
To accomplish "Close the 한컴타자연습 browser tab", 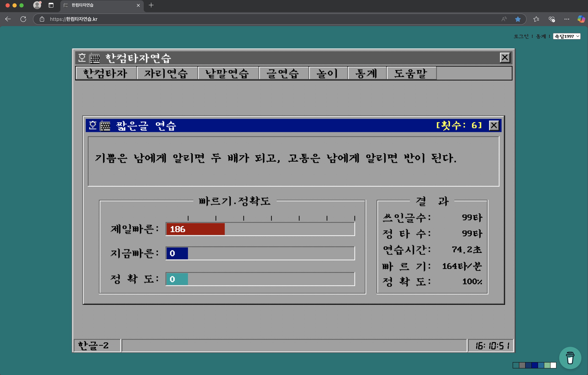I will 138,5.
